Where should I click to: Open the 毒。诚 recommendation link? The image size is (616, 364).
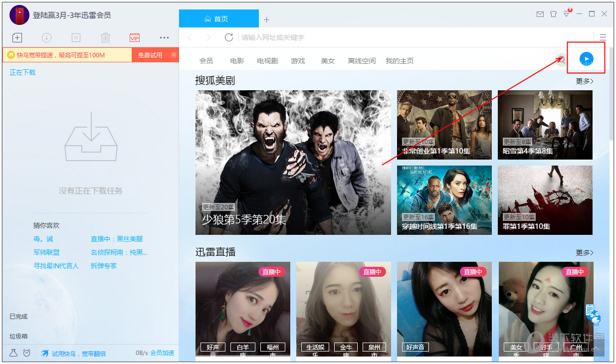tap(43, 239)
